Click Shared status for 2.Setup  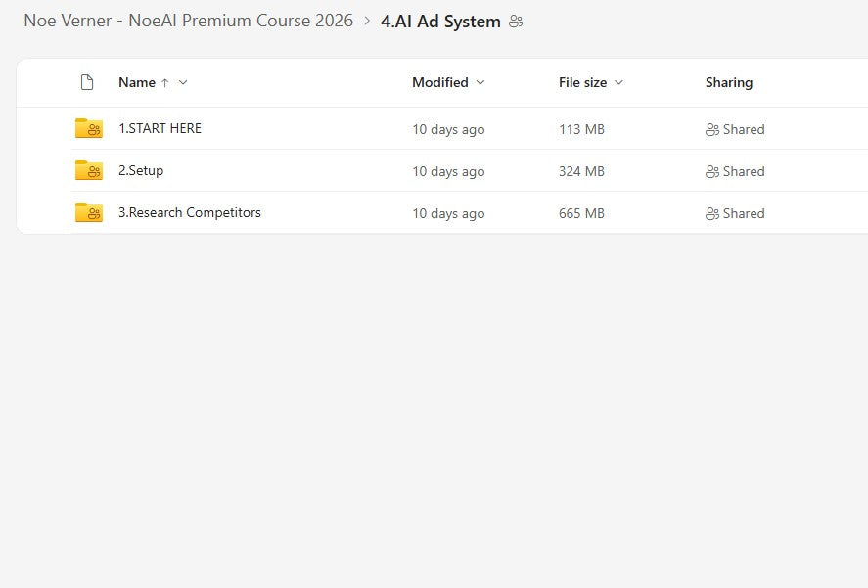(x=744, y=171)
